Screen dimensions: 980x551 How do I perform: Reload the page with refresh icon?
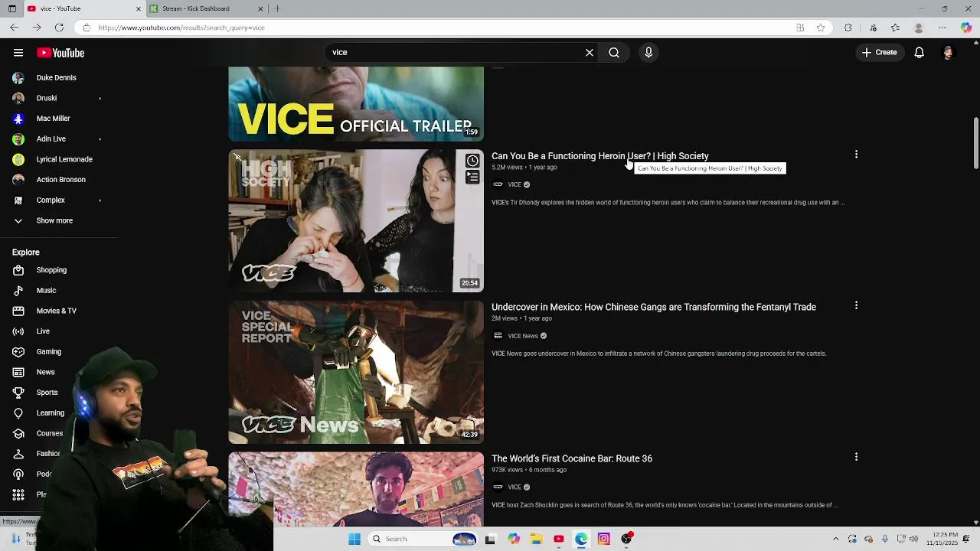point(59,28)
